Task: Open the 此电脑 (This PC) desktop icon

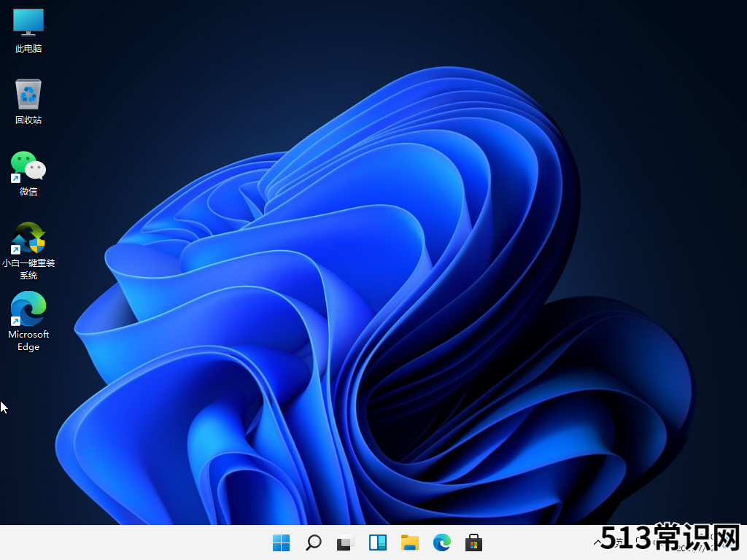Action: coord(28,23)
